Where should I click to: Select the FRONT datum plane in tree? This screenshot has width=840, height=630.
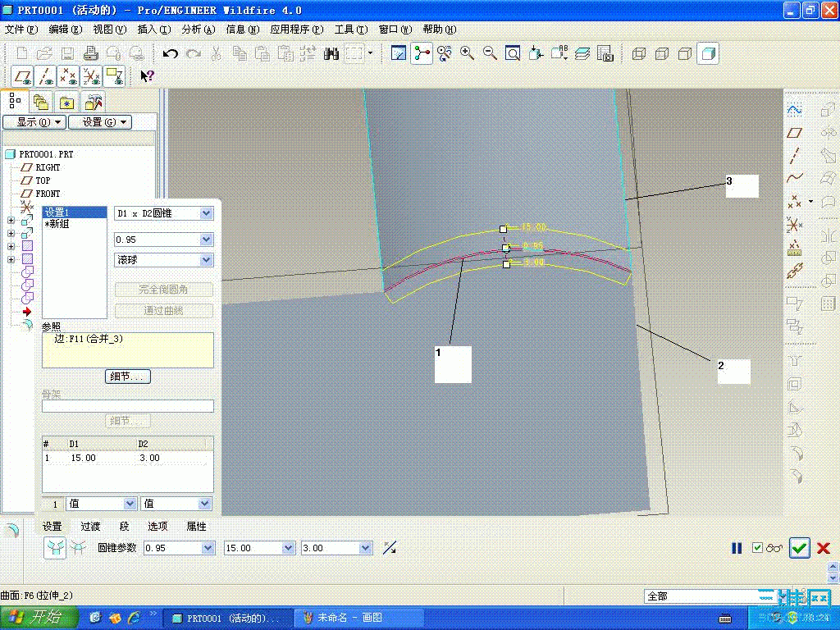click(48, 194)
